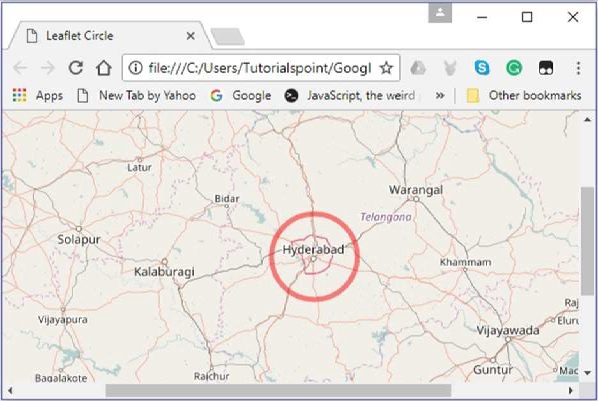Click the black mask extension icon
This screenshot has width=598, height=401.
[x=546, y=68]
